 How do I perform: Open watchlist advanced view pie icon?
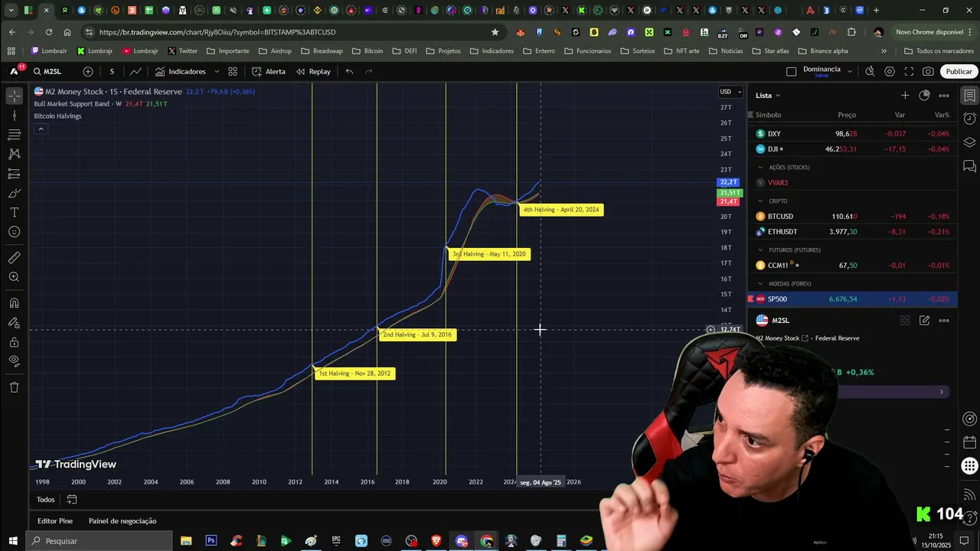point(924,96)
